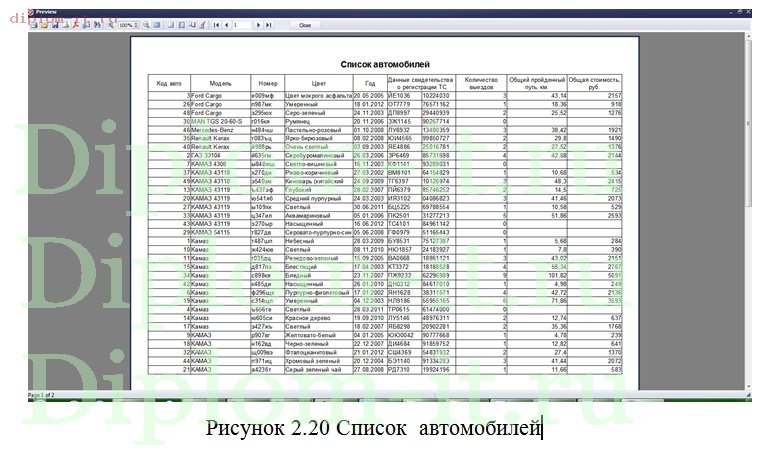Click the 'Черно-зеленый' color cell
Viewport: 763px width, 455px height.
click(319, 344)
